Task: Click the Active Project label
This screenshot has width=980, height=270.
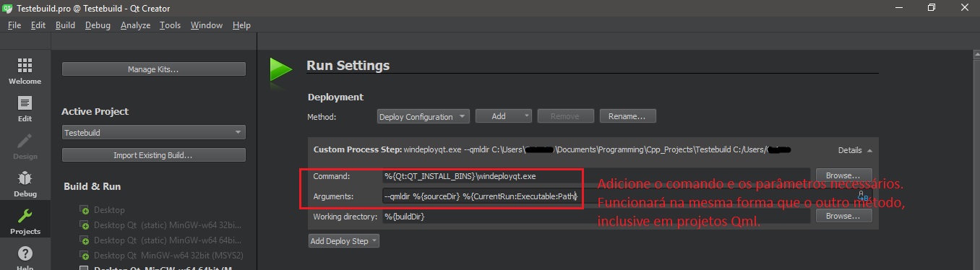Action: [95, 111]
